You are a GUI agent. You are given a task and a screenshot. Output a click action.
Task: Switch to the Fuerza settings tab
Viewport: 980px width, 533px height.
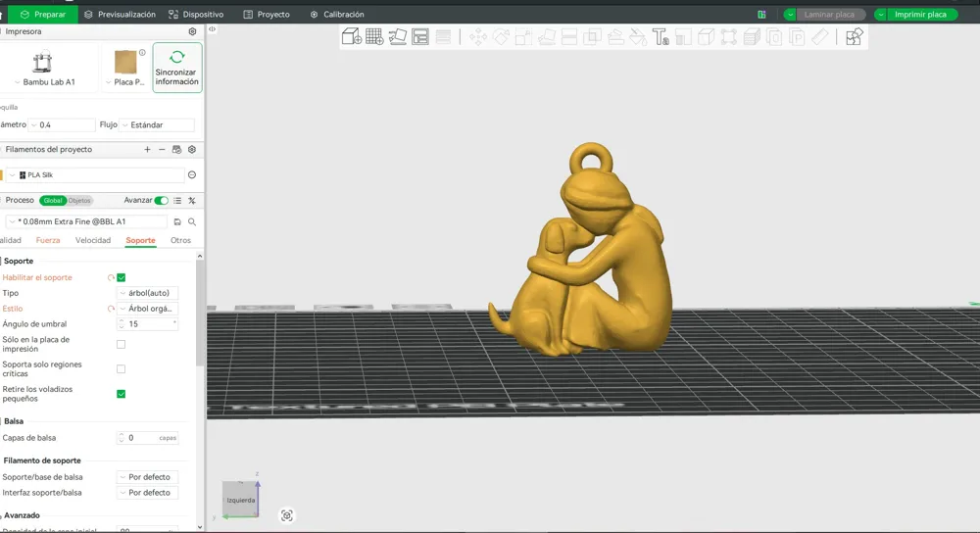click(48, 241)
